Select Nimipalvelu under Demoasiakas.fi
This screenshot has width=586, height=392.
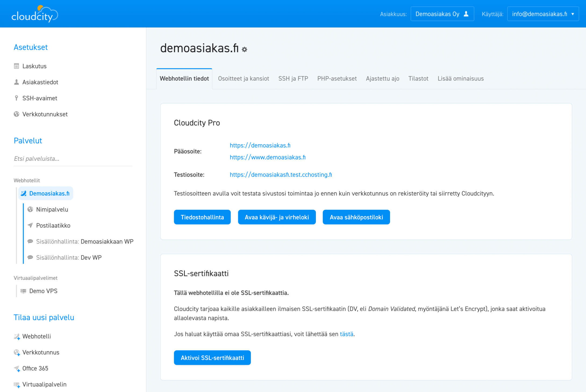pyautogui.click(x=52, y=209)
